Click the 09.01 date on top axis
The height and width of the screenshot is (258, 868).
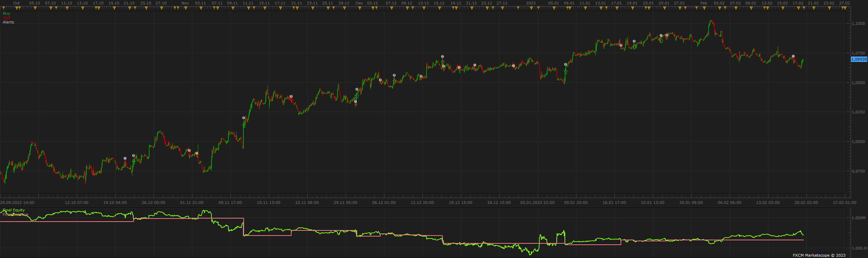pyautogui.click(x=569, y=3)
